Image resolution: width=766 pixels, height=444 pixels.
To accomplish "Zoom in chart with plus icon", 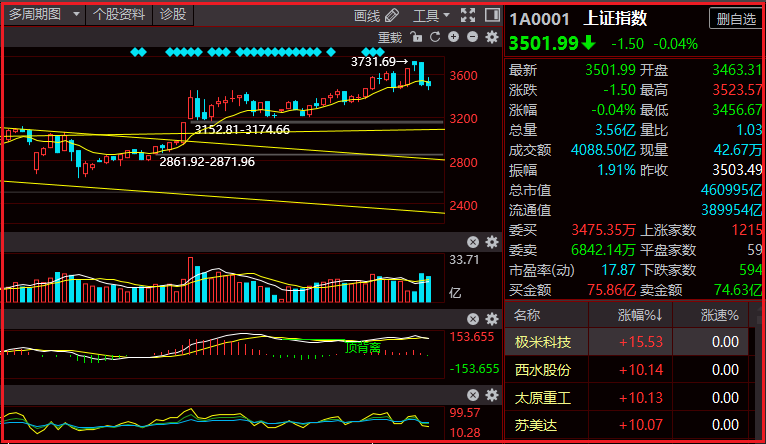I will tap(453, 37).
